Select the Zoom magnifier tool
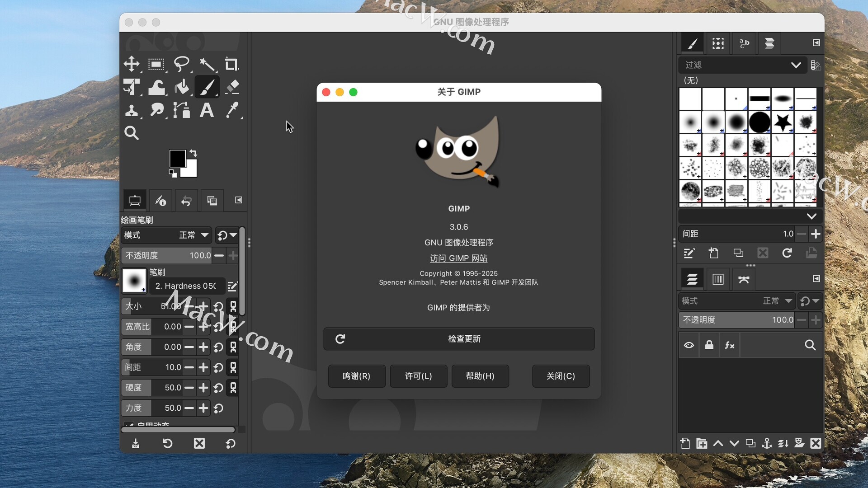The image size is (868, 488). [x=132, y=133]
